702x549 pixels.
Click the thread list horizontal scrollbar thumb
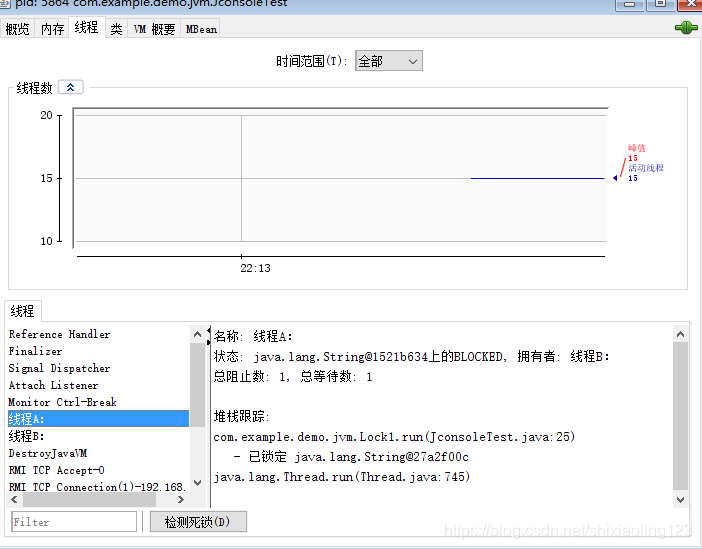tap(89, 499)
